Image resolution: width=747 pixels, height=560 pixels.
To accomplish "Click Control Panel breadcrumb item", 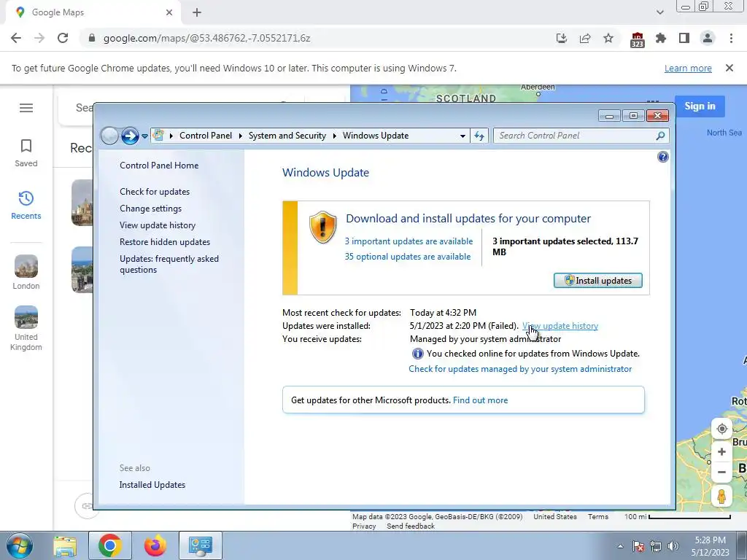I will click(x=206, y=136).
